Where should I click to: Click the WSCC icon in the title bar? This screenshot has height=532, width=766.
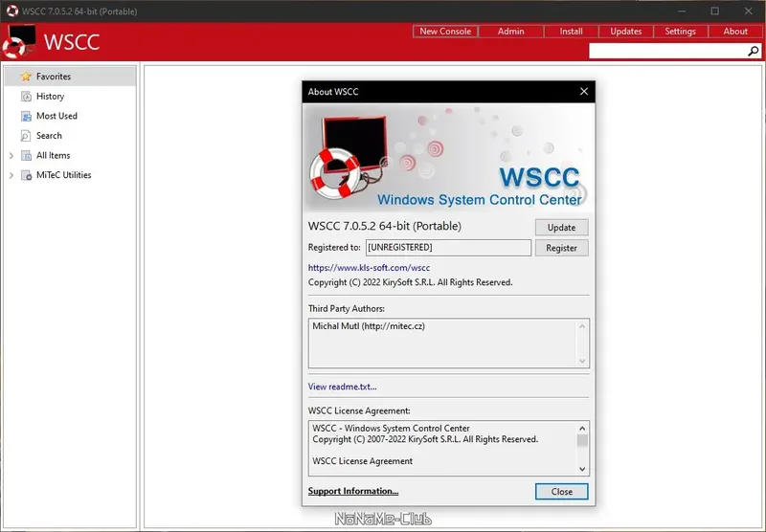coord(12,11)
